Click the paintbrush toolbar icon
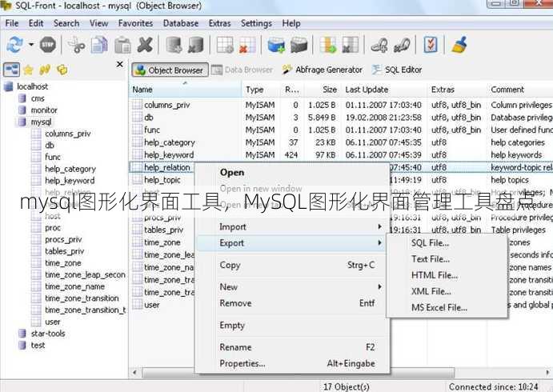Image resolution: width=553 pixels, height=392 pixels. (x=459, y=45)
